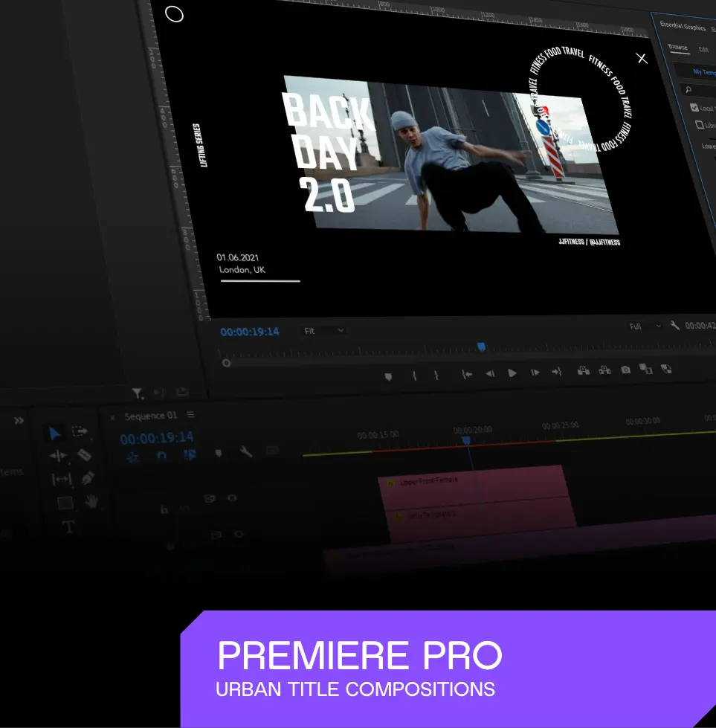The image size is (716, 728).
Task: Play the Program Monitor video
Action: [x=512, y=373]
